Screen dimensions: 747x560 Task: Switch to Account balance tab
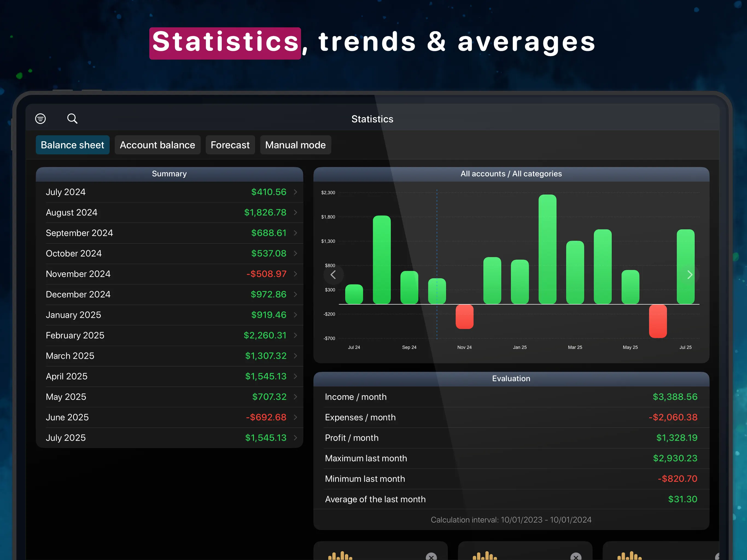pyautogui.click(x=157, y=145)
